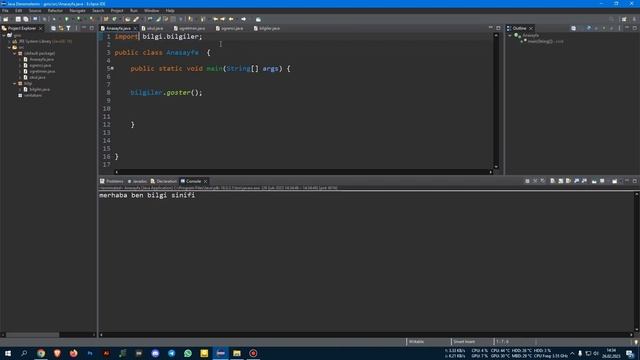Open the File menu
This screenshot has height=360, width=640.
(5, 11)
